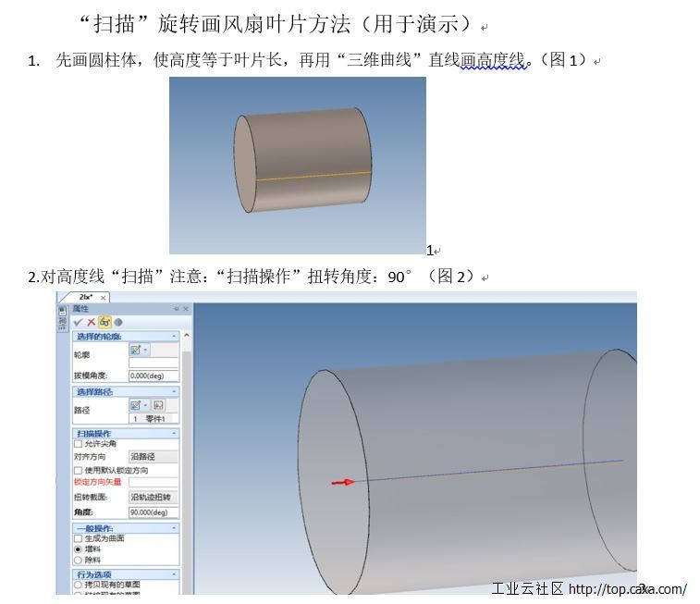The width and height of the screenshot is (700, 604).
Task: Enable the 允许尖角 checkbox
Action: tap(78, 444)
